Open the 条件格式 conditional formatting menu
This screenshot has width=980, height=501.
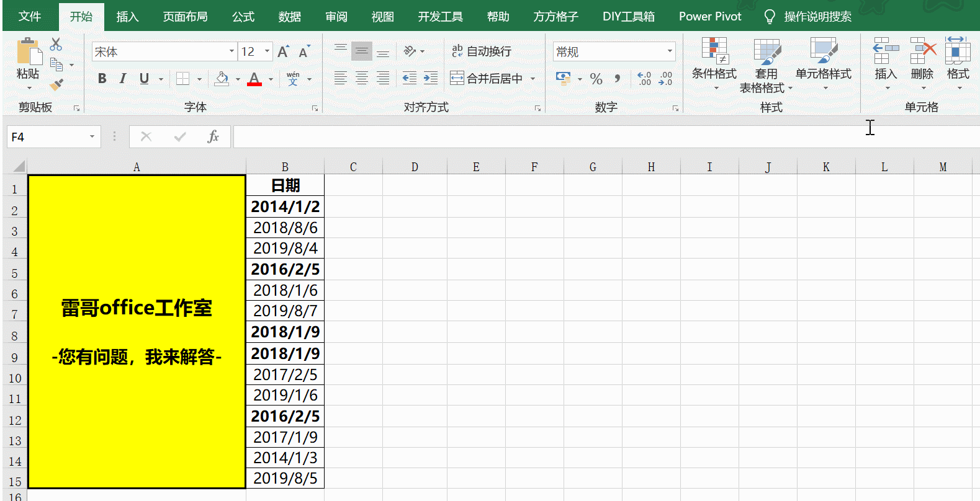pos(714,64)
